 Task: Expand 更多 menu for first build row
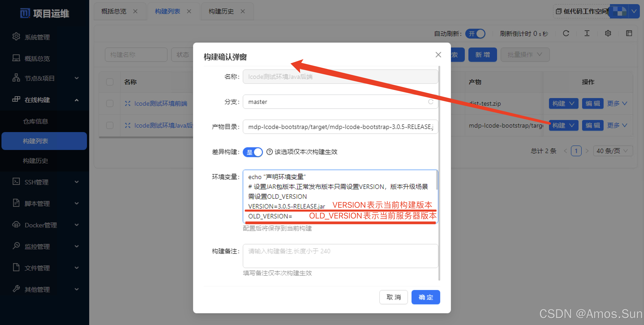point(617,103)
